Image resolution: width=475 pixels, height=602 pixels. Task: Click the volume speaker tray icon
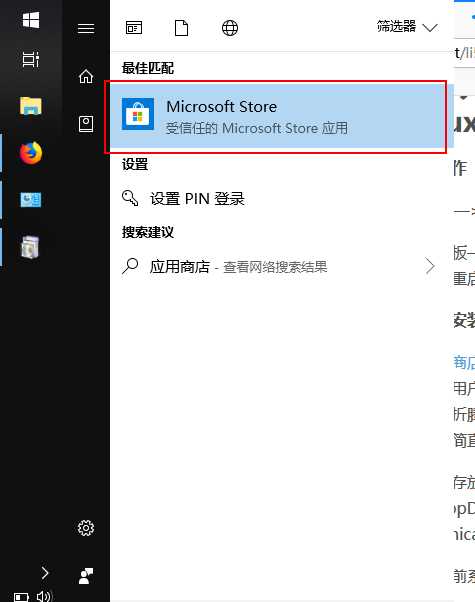43,596
